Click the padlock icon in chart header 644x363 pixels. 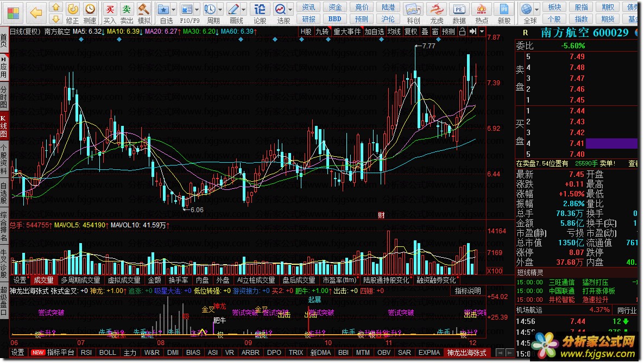(x=463, y=31)
